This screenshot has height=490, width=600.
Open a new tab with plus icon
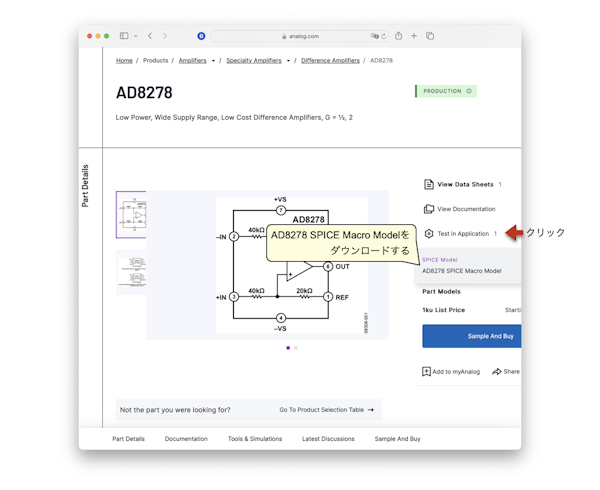[x=414, y=36]
